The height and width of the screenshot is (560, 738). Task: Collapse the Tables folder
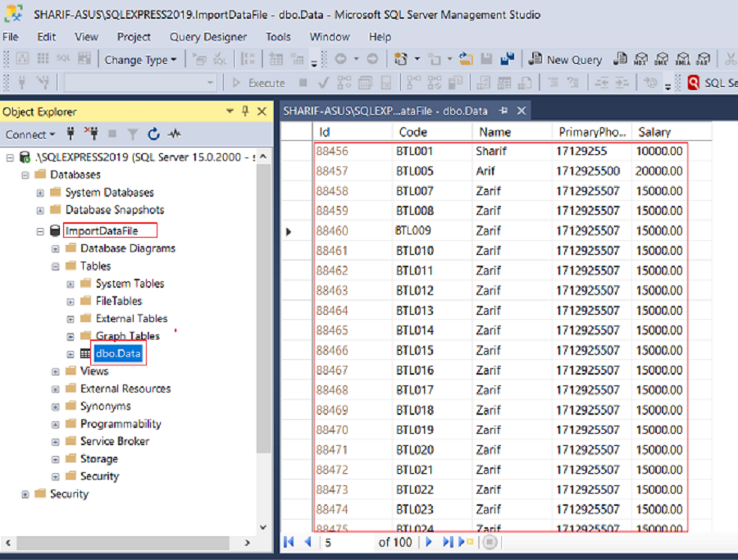point(56,266)
